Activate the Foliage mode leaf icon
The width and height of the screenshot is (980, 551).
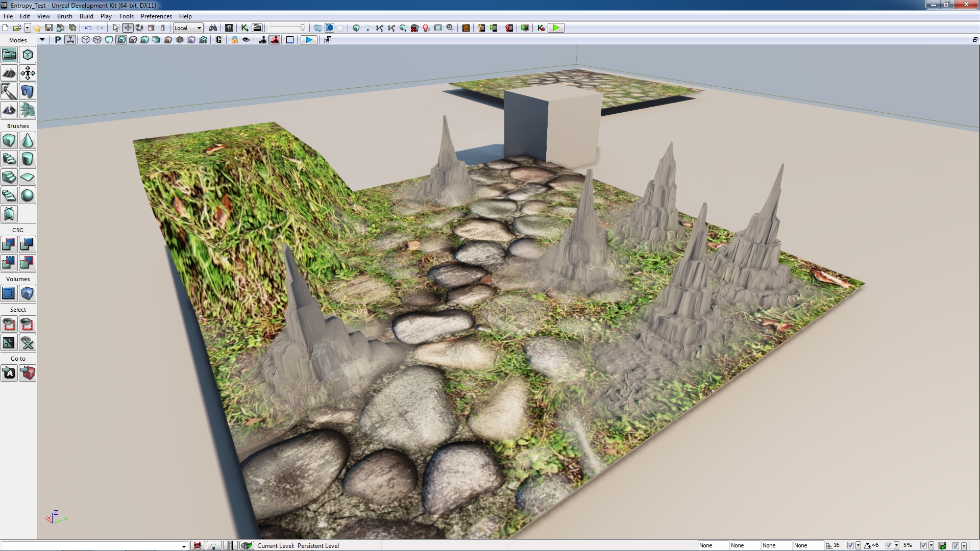(x=28, y=110)
